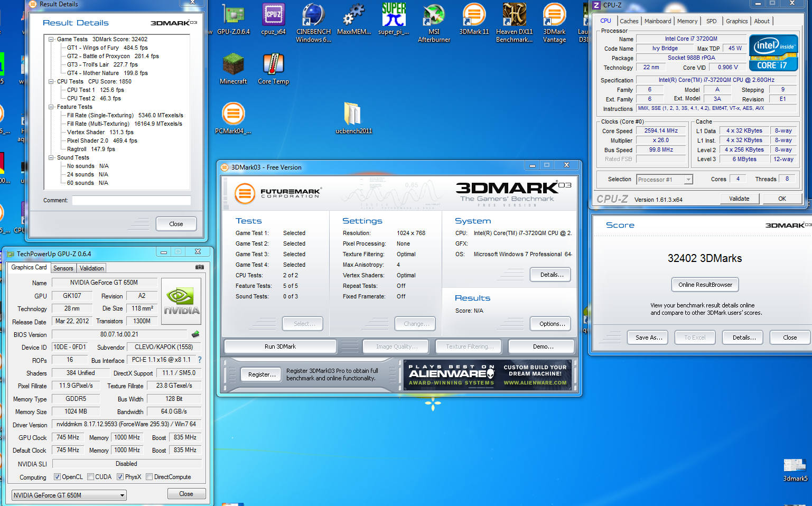Launch 3DMark11 desktop shortcut
The height and width of the screenshot is (506, 812).
[474, 20]
